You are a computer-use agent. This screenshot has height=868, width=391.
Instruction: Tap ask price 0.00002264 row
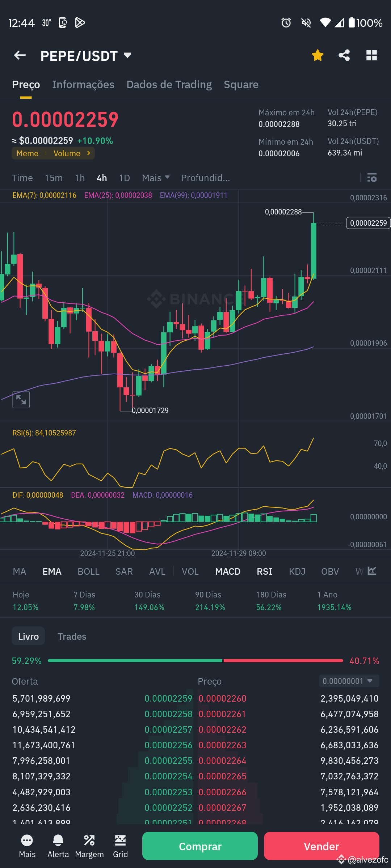coord(222,761)
